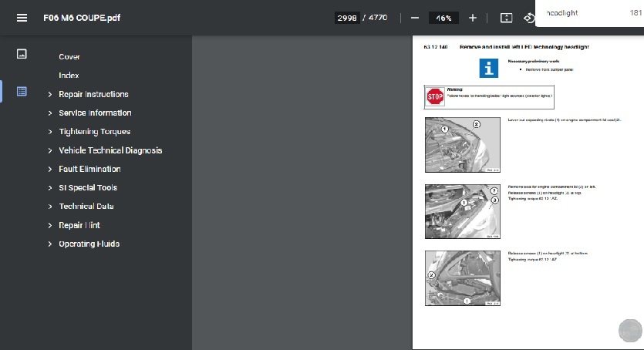Screen dimensions: 644x350
Task: Open the Fault Elimination bookmark
Action: (89, 169)
